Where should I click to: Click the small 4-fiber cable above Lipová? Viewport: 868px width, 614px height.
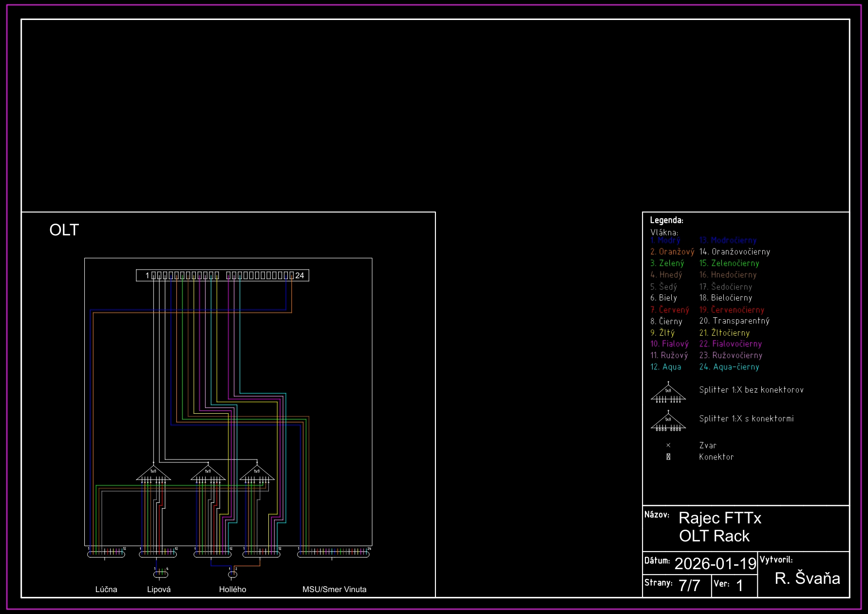[161, 574]
